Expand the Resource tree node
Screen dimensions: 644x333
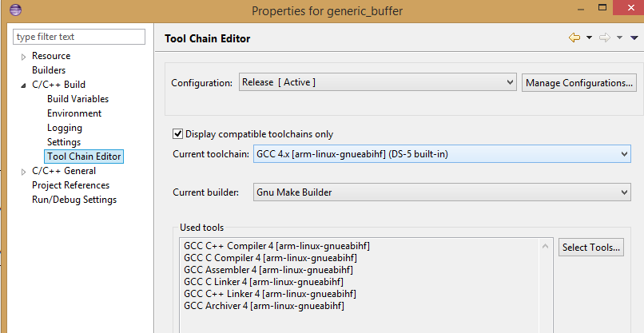[x=23, y=57]
